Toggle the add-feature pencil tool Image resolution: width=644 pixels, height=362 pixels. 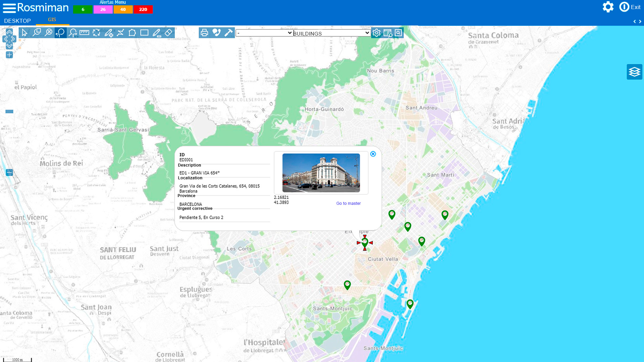tap(109, 33)
